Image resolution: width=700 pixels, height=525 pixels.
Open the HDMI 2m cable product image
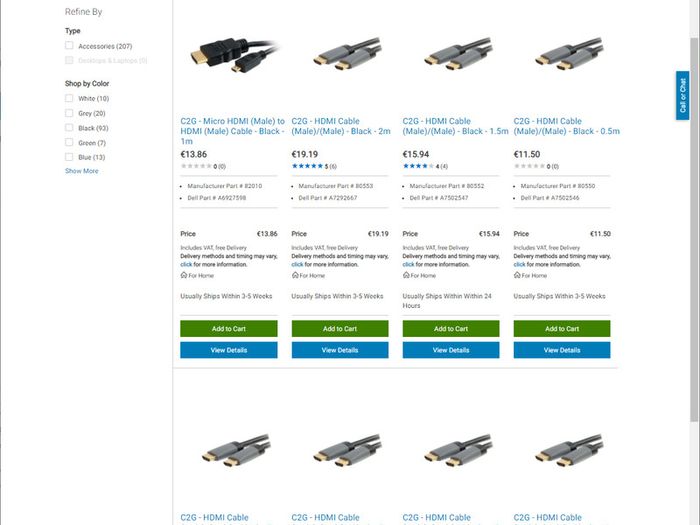347,54
